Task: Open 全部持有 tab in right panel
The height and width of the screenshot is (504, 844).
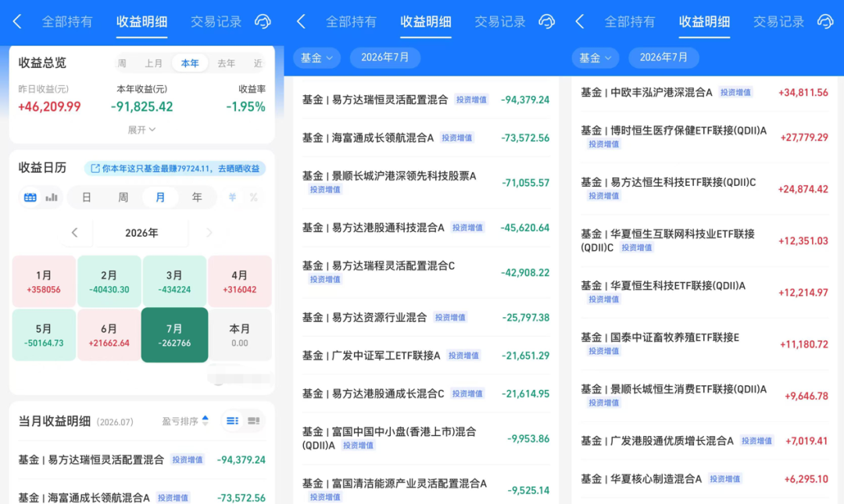Action: [x=630, y=22]
